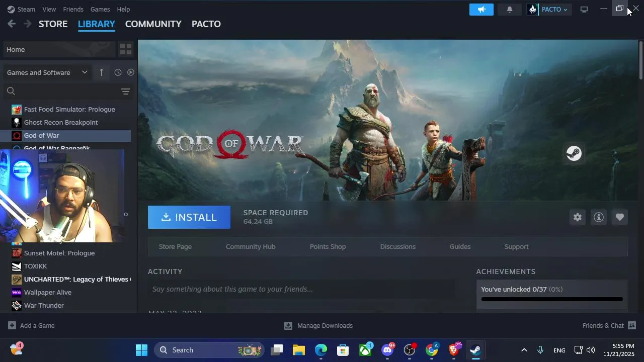644x362 pixels.
Task: Click the microphone tray icon
Action: 540,350
